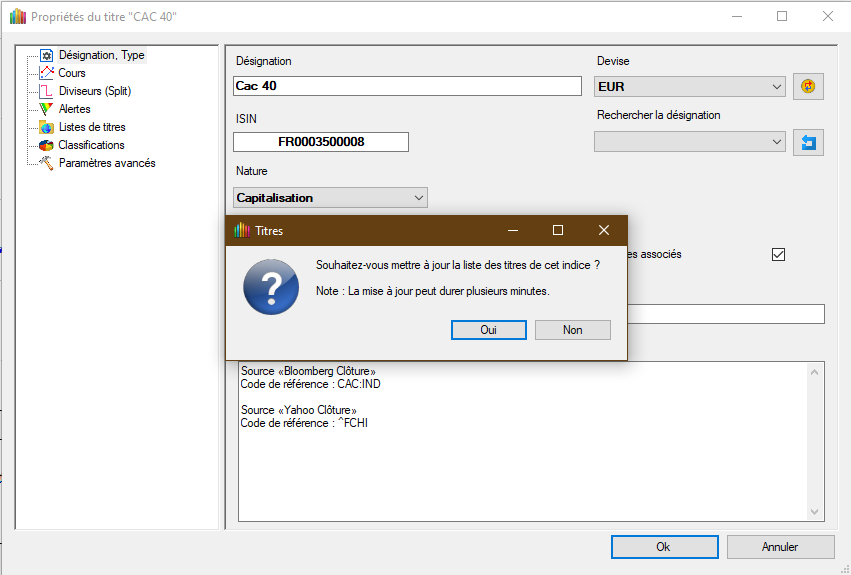851x575 pixels.
Task: Click the Listes de titres folder icon
Action: click(x=47, y=127)
